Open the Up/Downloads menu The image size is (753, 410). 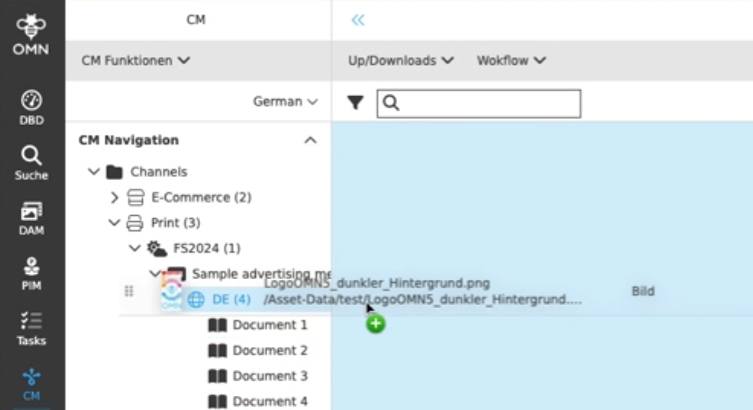[x=400, y=60]
